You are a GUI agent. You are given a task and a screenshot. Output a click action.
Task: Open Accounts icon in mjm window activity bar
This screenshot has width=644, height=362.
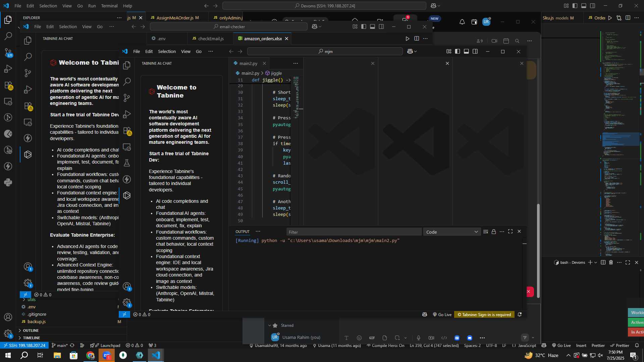click(x=127, y=286)
